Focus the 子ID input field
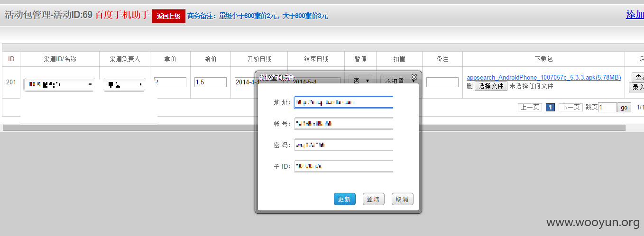Image resolution: width=644 pixels, height=236 pixels. tap(344, 166)
